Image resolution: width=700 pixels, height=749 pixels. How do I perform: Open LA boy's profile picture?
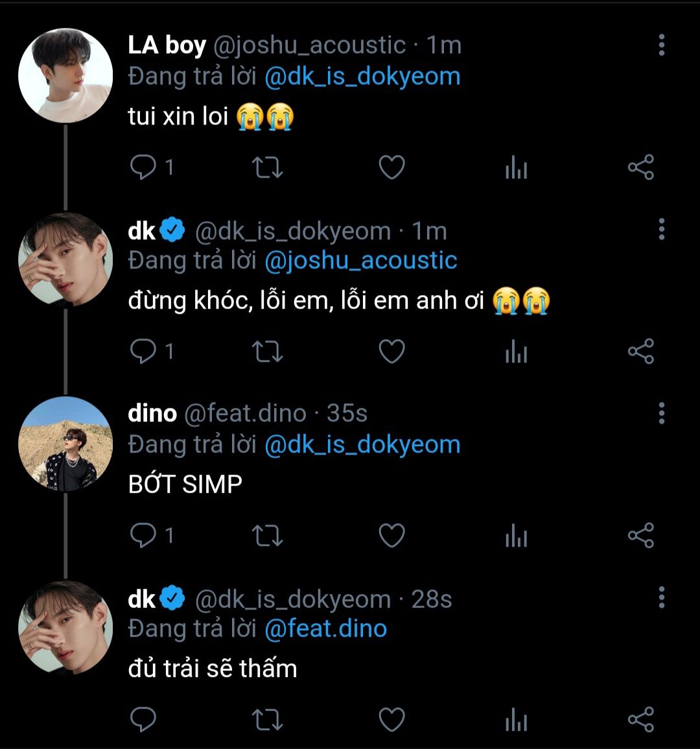[65, 75]
